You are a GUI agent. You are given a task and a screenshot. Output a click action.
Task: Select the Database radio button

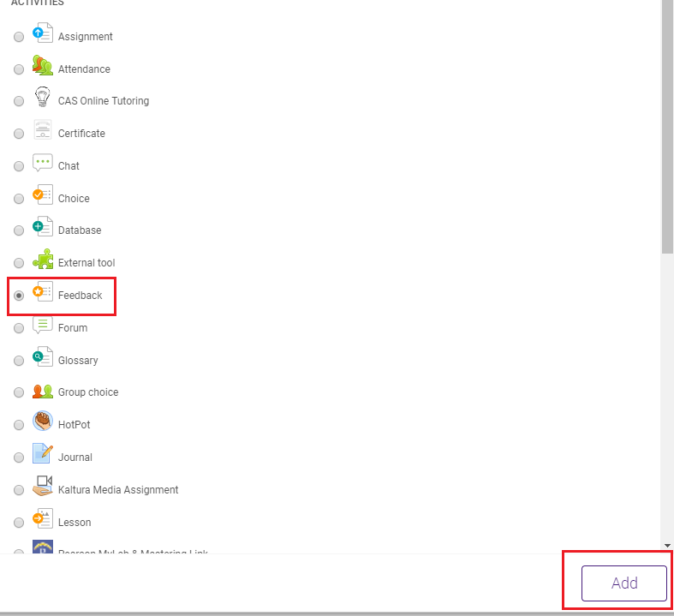pyautogui.click(x=19, y=230)
